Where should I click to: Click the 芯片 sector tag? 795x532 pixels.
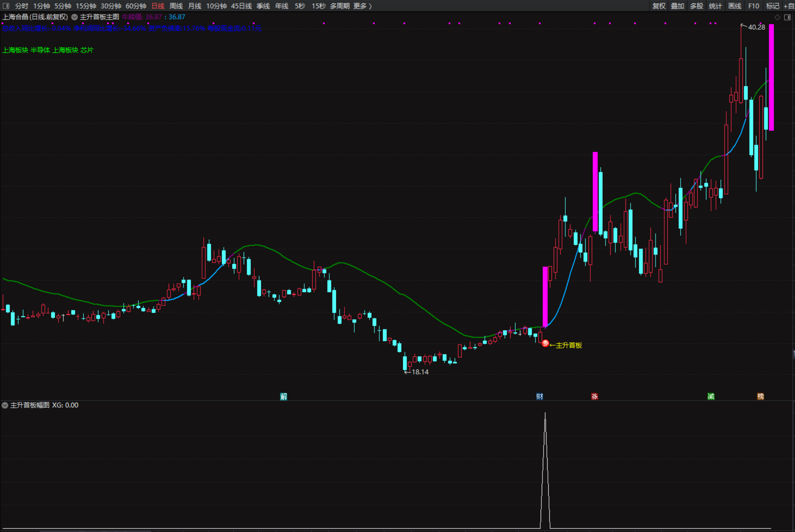pos(87,50)
